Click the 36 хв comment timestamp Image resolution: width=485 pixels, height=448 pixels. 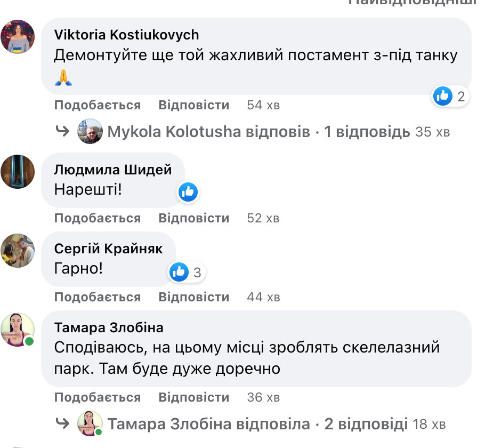point(263,397)
